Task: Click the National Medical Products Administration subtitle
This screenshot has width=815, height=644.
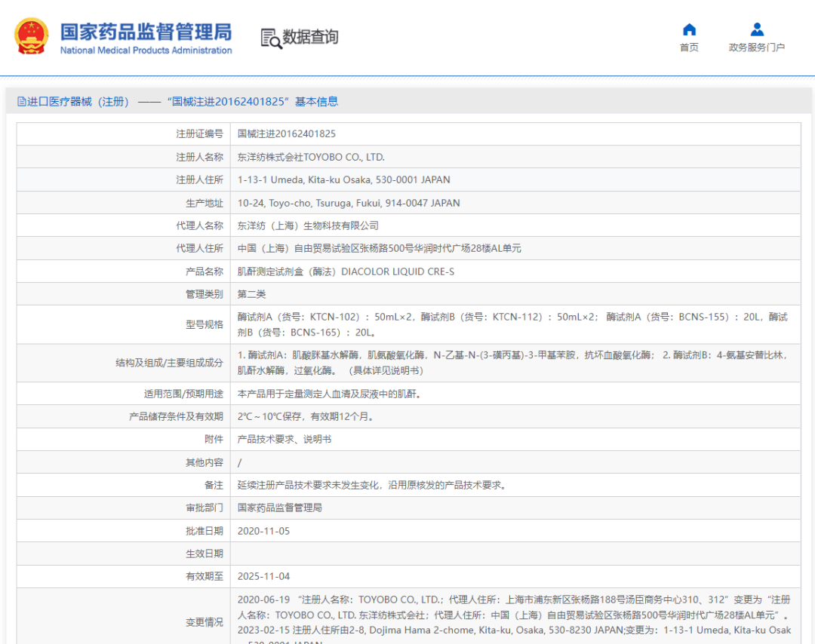Action: click(146, 51)
